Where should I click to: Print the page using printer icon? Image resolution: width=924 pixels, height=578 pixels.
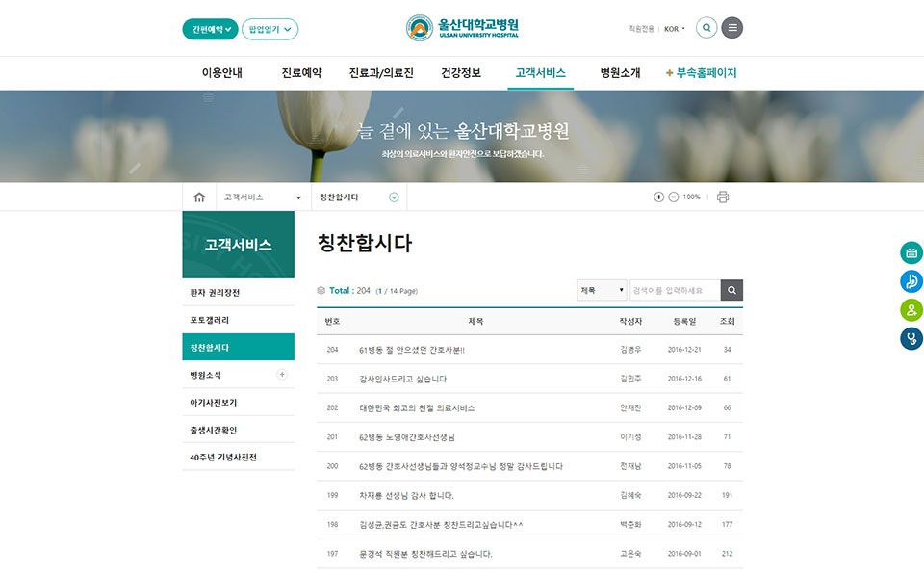tap(723, 197)
